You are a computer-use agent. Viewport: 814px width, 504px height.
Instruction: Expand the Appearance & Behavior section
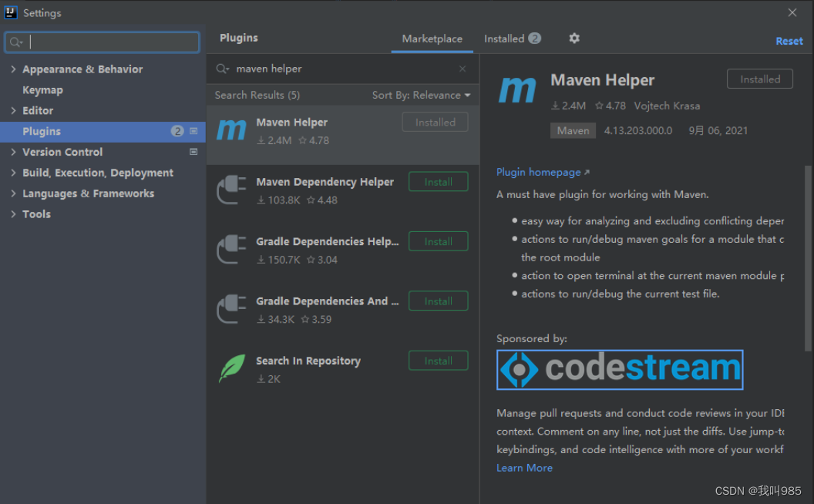12,69
